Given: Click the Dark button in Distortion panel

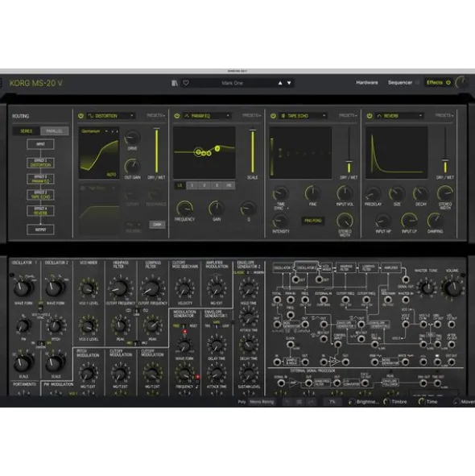Looking at the screenshot, I should pos(157,225).
